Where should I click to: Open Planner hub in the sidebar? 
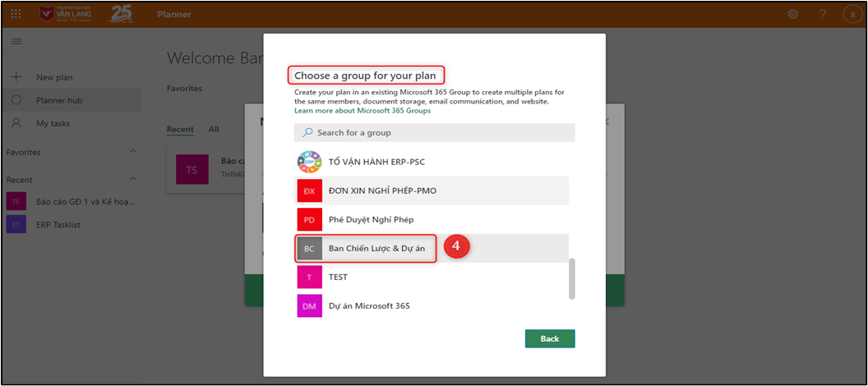coord(71,100)
